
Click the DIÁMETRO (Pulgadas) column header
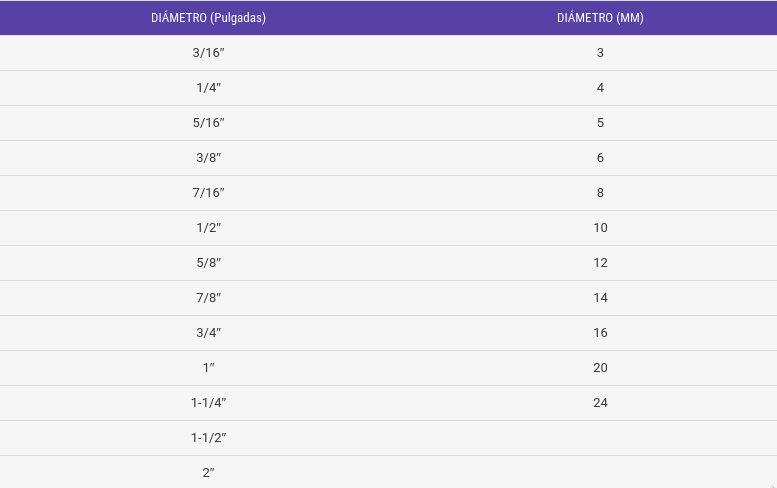[208, 18]
